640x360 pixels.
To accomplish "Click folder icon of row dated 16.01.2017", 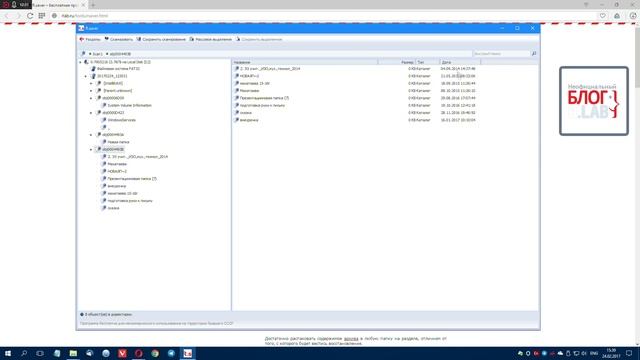I will (236, 120).
